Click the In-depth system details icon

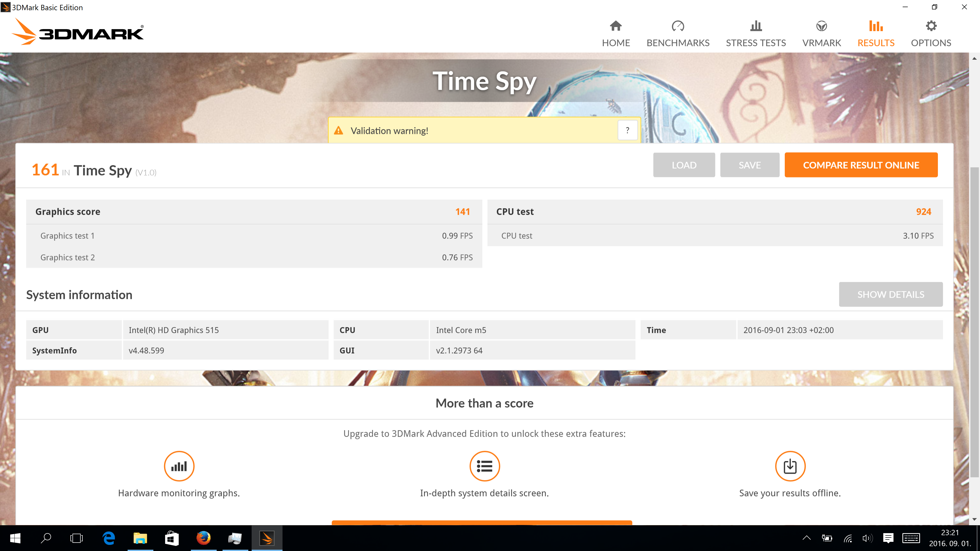[484, 466]
